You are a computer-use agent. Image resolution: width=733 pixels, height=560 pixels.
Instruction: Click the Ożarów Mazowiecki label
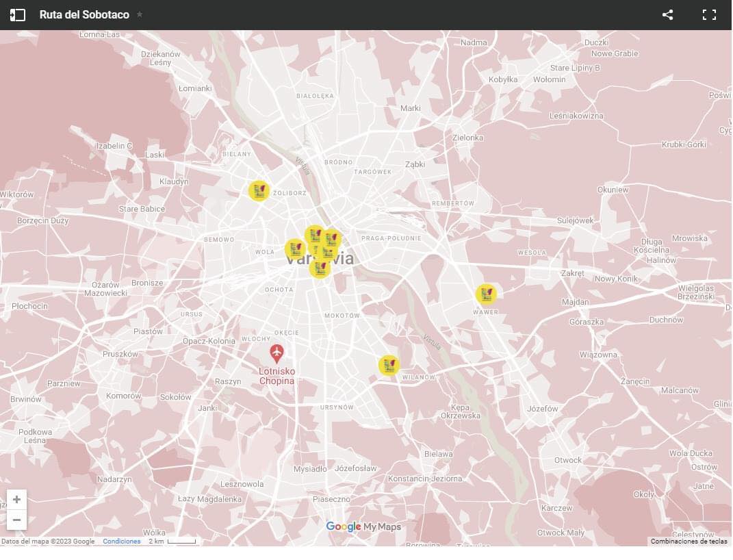[x=105, y=289]
